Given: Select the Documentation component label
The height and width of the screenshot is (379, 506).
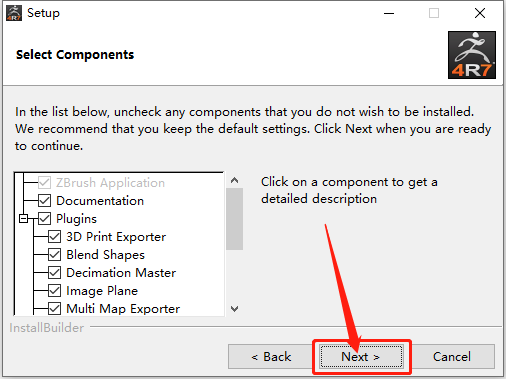Looking at the screenshot, I should (100, 201).
